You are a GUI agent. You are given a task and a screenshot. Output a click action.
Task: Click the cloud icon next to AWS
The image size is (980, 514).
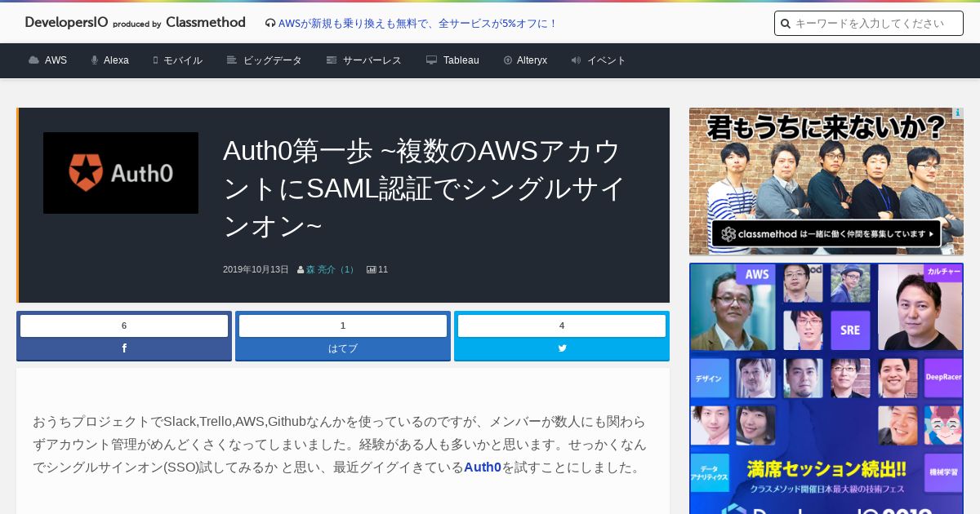pos(33,60)
